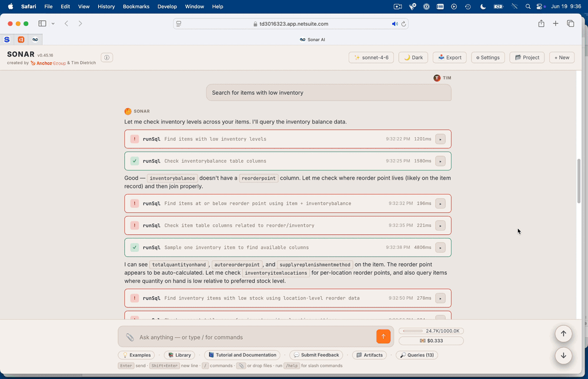588x379 pixels.
Task: Click the paperclip attachment icon
Action: tap(130, 337)
